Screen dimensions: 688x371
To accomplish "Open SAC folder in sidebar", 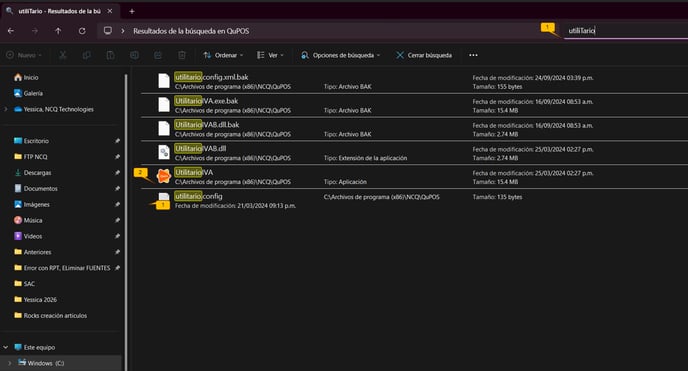I will coord(24,284).
